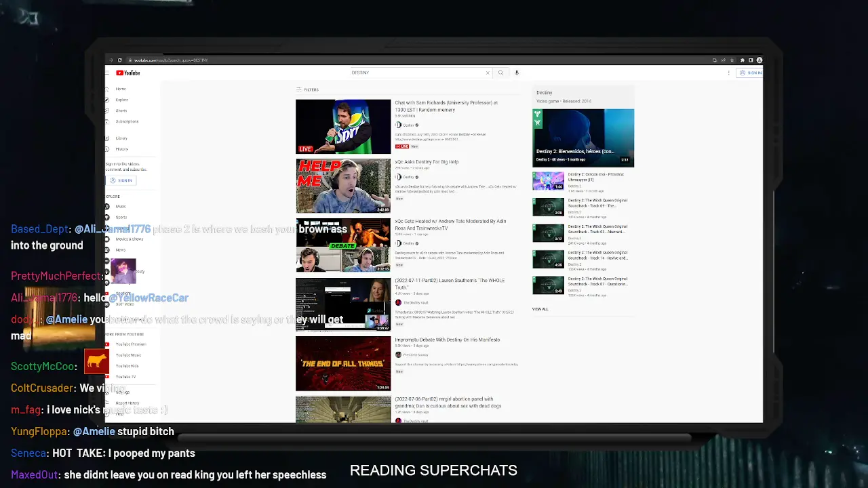Reload the page in browser

click(x=120, y=60)
